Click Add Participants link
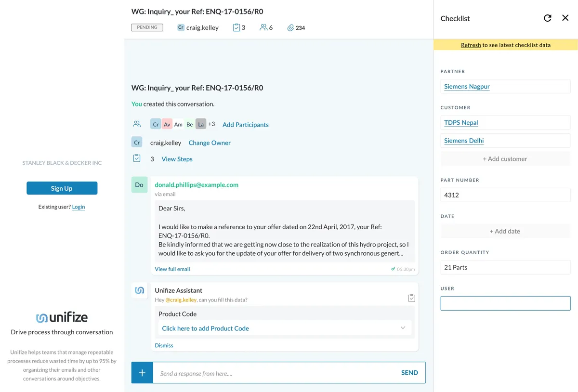The image size is (578, 392). (x=246, y=125)
